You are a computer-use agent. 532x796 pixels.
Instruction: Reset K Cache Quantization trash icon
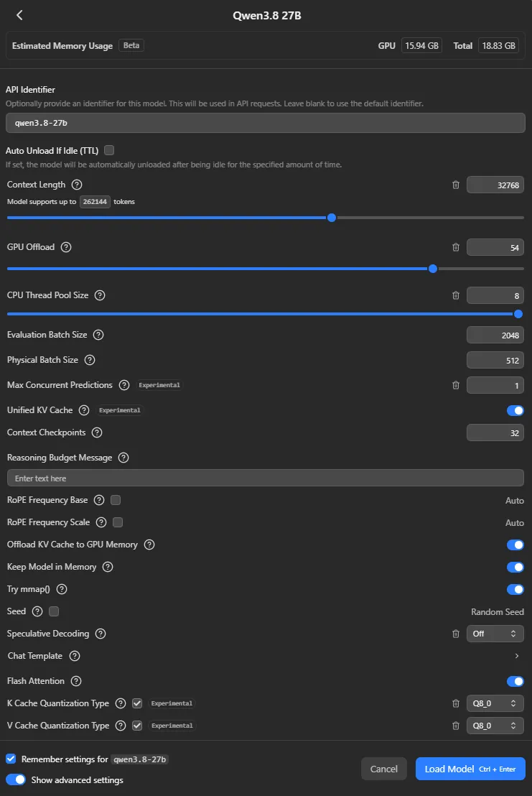tap(455, 703)
